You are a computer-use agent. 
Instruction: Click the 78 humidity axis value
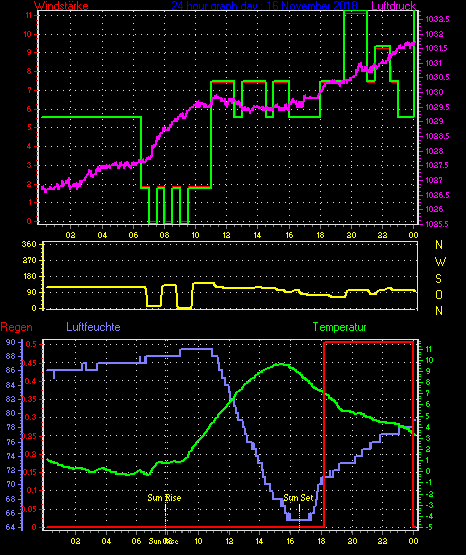pos(11,427)
